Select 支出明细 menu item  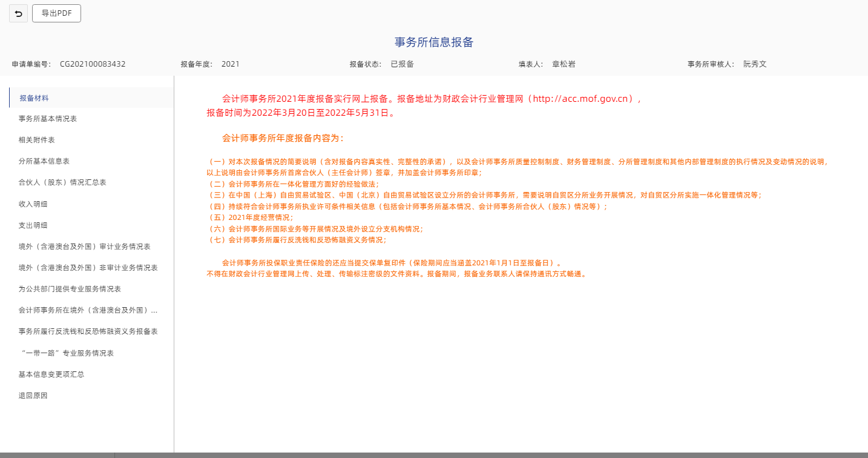tap(33, 225)
